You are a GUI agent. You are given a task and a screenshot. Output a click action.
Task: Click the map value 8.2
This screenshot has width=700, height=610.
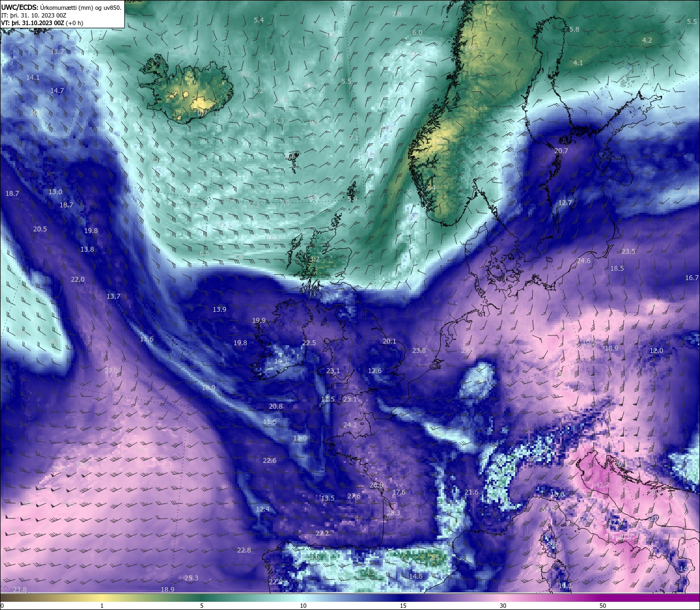(246, 74)
